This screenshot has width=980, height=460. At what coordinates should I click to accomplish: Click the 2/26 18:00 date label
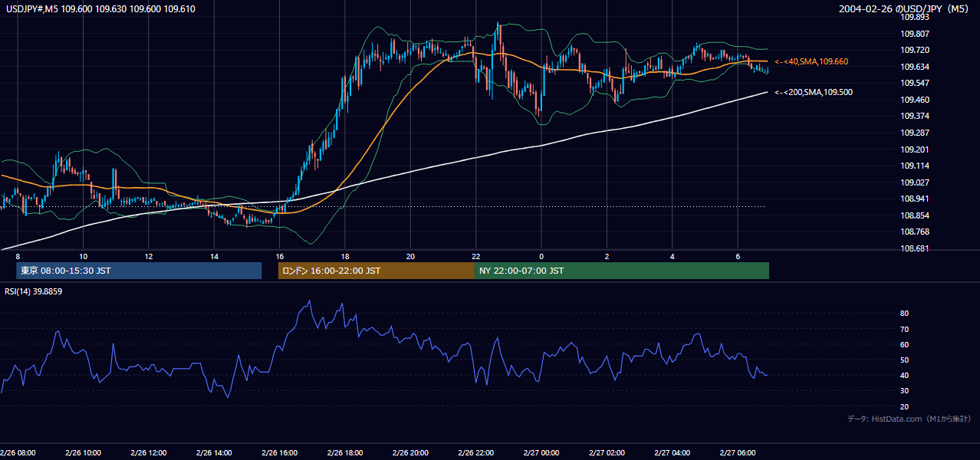(345, 452)
